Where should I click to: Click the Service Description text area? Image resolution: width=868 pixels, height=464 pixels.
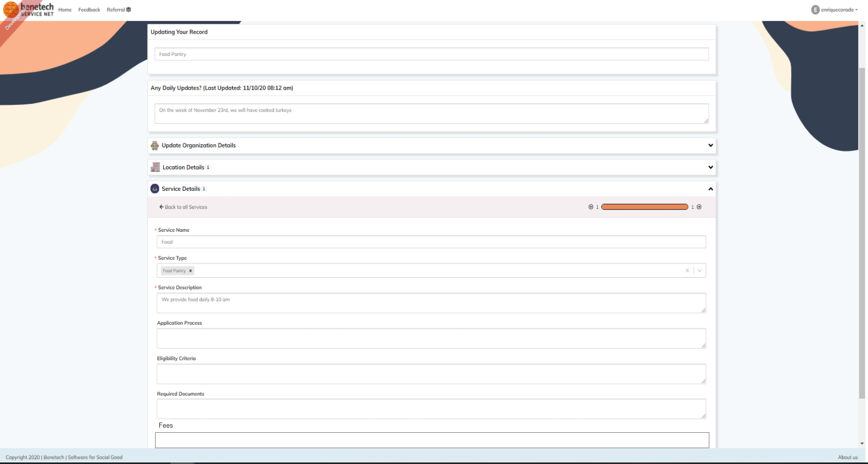point(431,303)
